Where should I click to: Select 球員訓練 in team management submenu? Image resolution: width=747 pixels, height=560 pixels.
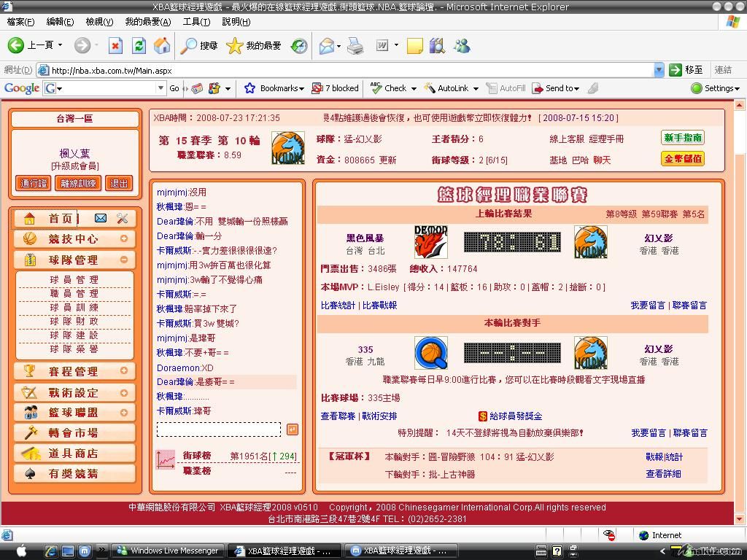click(74, 307)
